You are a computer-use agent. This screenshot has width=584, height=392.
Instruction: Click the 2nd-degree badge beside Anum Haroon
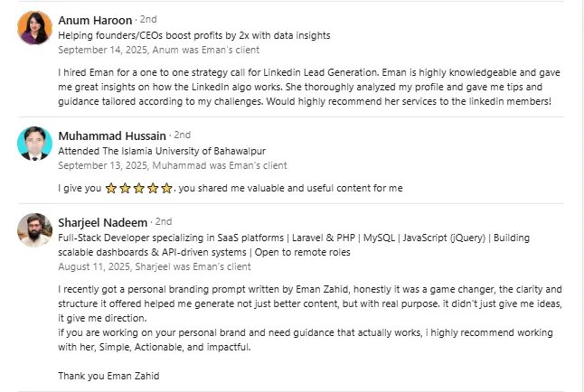click(x=147, y=20)
